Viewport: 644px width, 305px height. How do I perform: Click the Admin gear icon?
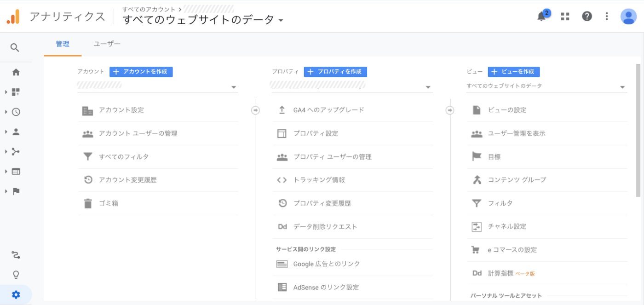16,295
